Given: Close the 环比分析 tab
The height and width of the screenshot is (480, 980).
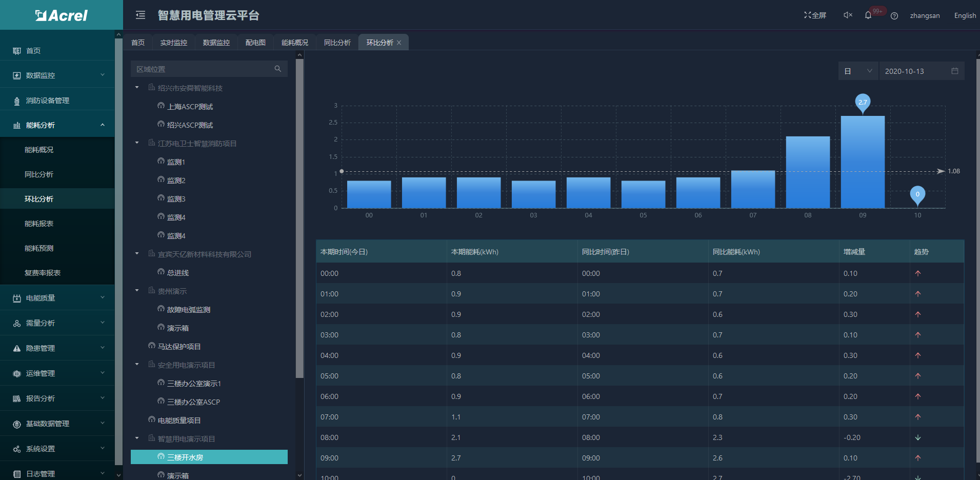Looking at the screenshot, I should click(x=399, y=43).
